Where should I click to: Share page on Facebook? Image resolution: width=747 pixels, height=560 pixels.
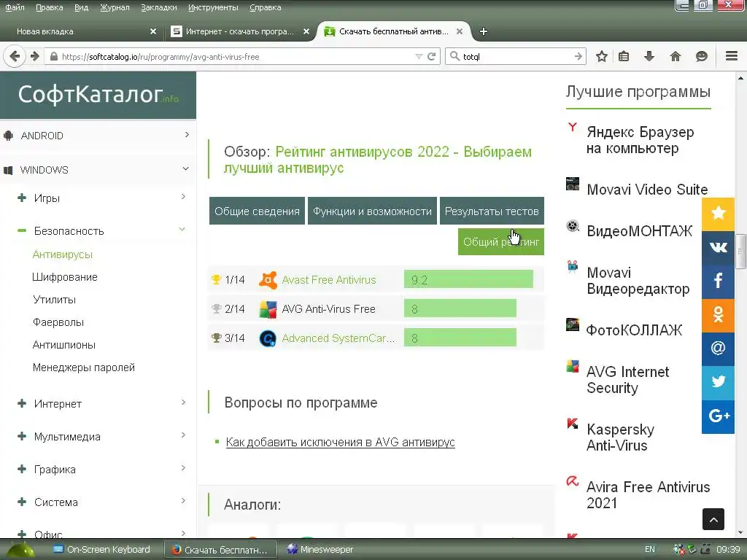(718, 281)
